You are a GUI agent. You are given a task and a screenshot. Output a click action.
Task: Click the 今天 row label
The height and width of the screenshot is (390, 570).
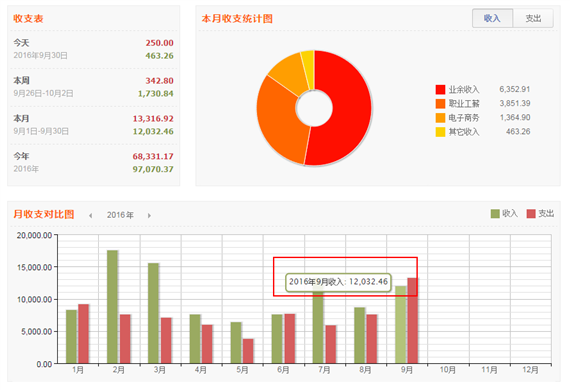(21, 43)
